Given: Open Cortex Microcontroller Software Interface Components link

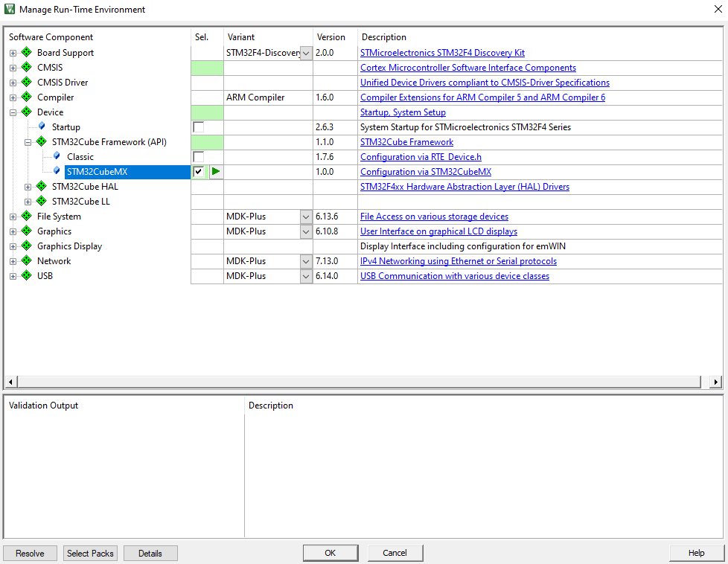Looking at the screenshot, I should point(468,67).
